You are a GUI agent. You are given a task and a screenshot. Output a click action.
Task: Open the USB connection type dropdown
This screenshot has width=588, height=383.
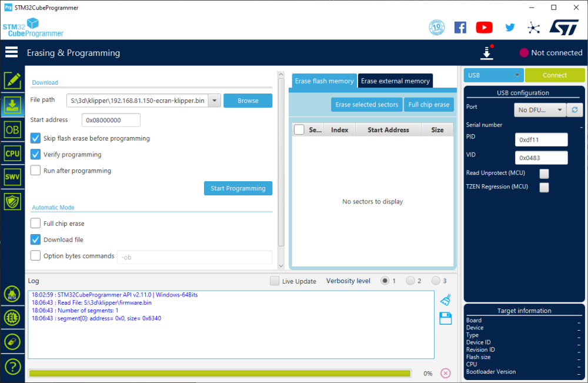pos(493,75)
